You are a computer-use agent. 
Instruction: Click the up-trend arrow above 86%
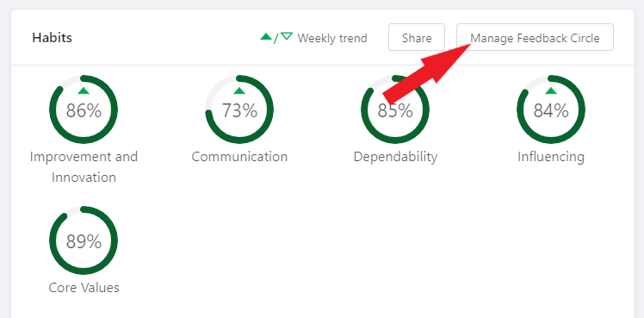point(84,90)
